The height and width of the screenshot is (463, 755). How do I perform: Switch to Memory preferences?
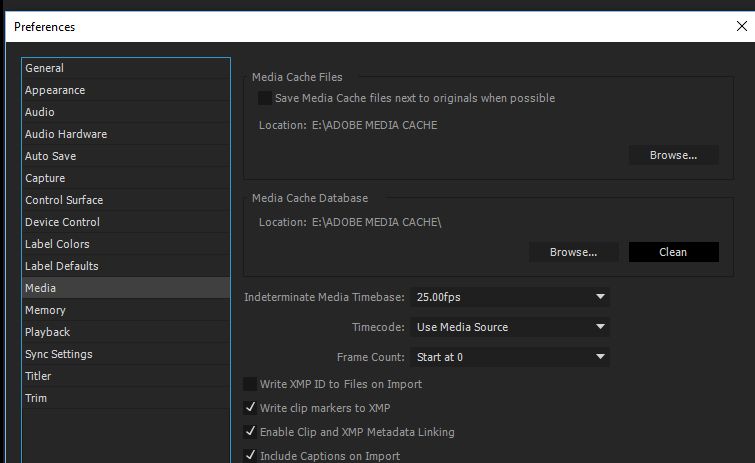46,310
